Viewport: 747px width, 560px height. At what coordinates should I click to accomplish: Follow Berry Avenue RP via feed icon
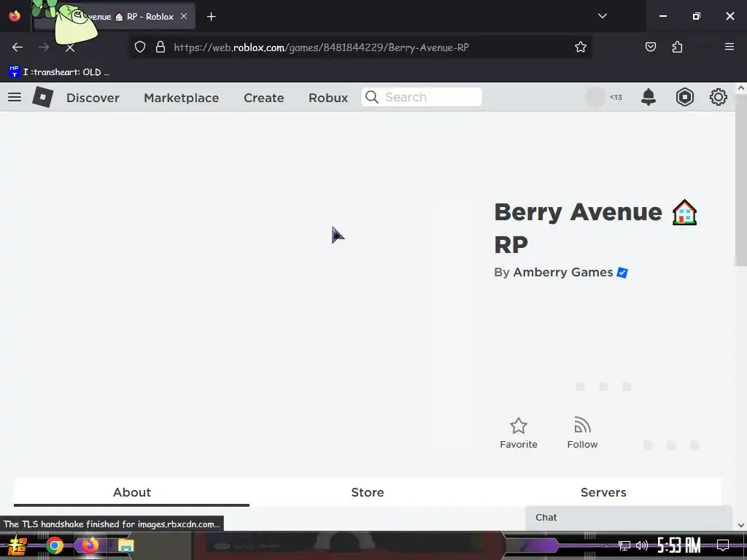[582, 433]
